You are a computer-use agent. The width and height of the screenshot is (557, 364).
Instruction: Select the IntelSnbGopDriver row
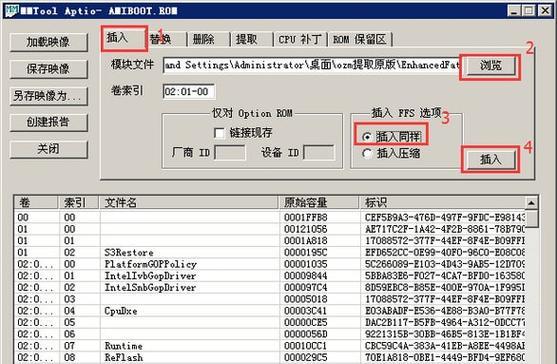(270, 288)
